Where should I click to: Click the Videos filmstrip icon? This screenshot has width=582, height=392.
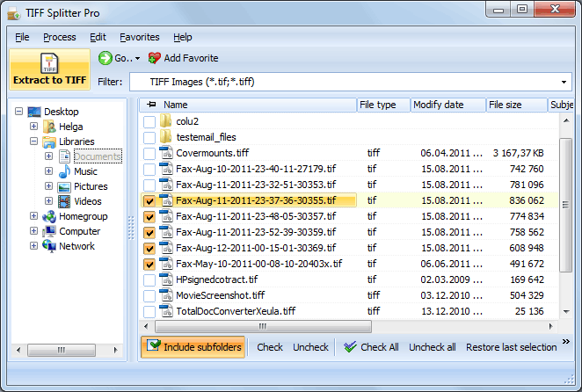[64, 201]
